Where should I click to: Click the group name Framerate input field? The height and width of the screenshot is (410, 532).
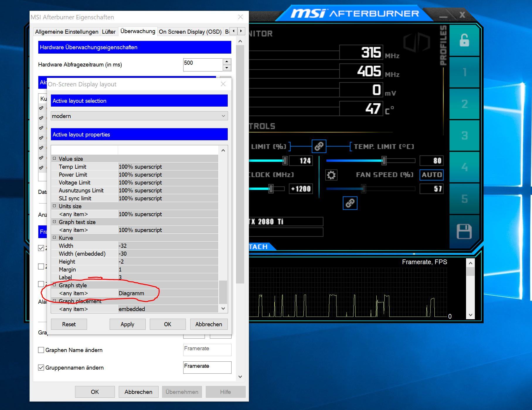(207, 367)
